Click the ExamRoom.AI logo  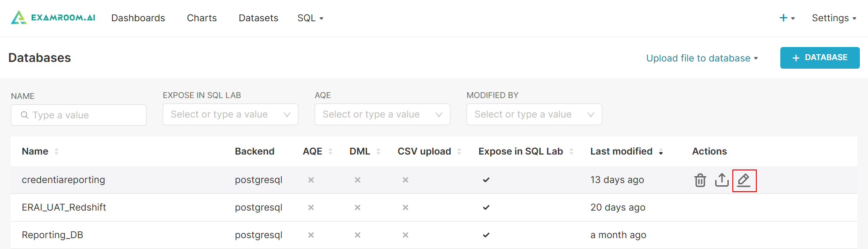coord(53,18)
